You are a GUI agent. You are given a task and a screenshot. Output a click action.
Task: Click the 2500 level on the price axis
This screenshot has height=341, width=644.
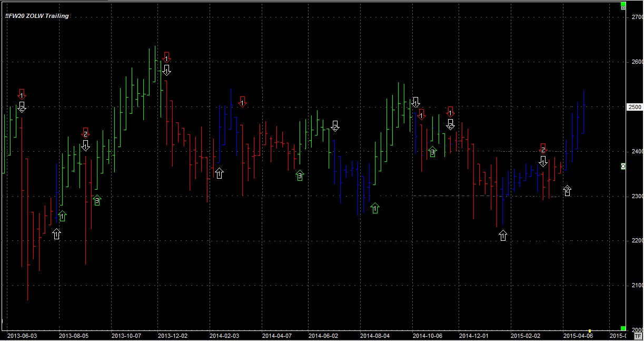tap(636, 107)
